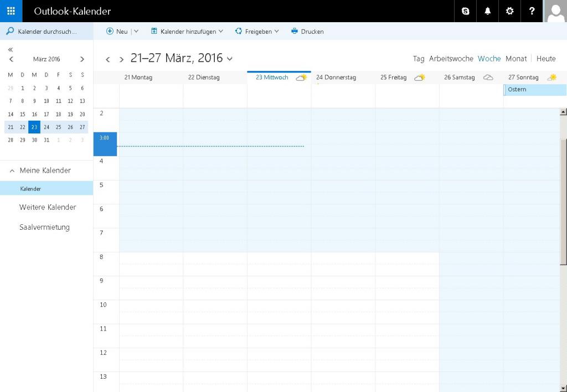Click the Drucken printer icon

tap(295, 31)
